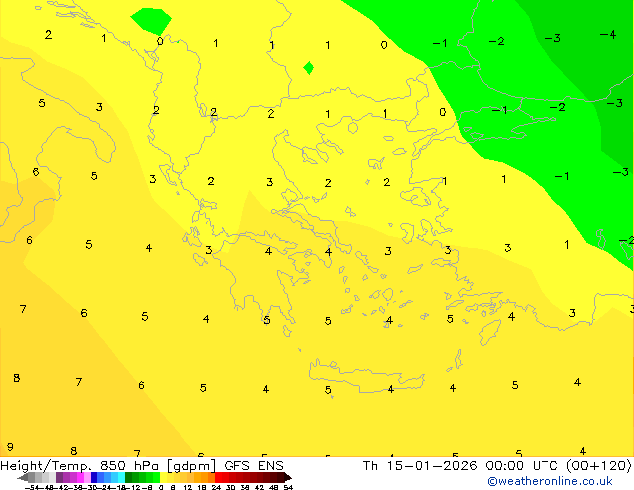Click the map value '-4' temperature label
The height and width of the screenshot is (490, 634).
608,35
